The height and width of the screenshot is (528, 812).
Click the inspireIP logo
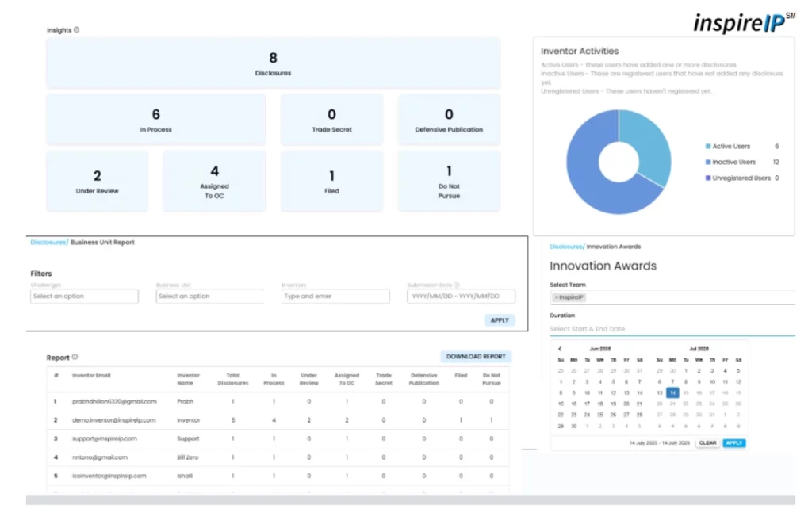coord(743,22)
